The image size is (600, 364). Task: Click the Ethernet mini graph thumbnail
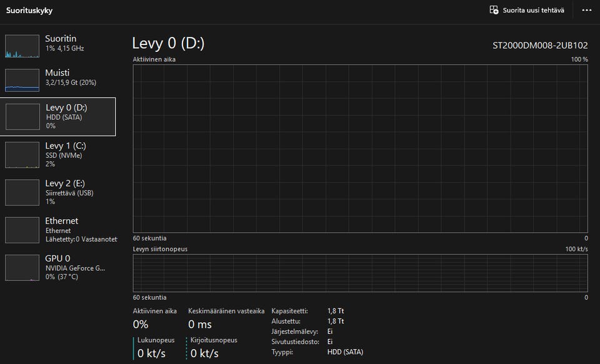(x=22, y=230)
